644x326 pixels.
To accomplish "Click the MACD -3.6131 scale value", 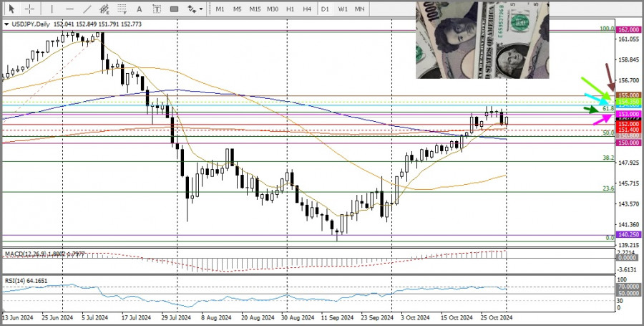I will click(628, 270).
